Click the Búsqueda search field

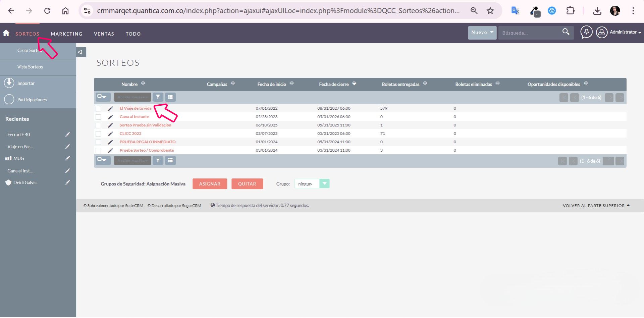point(528,33)
